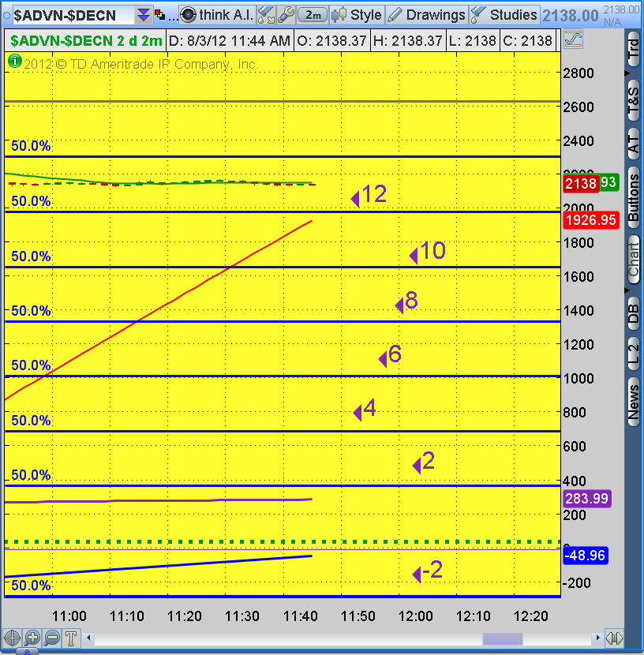The image size is (644, 655).
Task: Switch to the Trd side tab
Action: pos(634,49)
